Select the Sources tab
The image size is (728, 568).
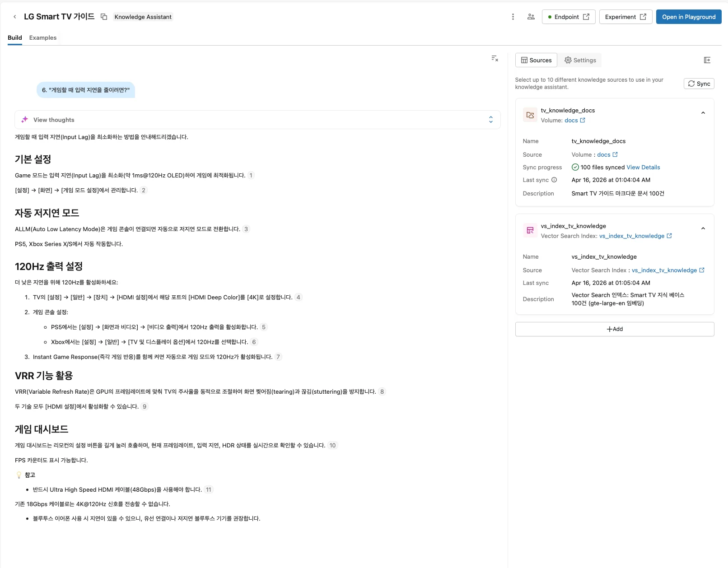(x=536, y=60)
